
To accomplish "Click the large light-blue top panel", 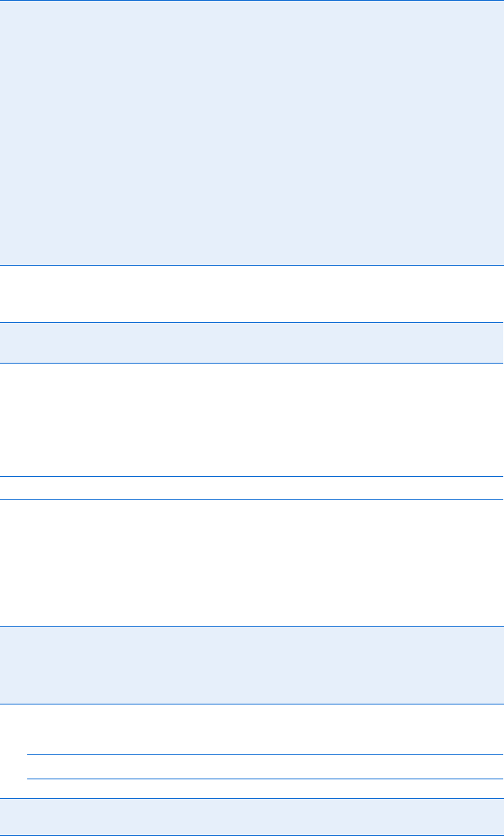I will pyautogui.click(x=252, y=132).
